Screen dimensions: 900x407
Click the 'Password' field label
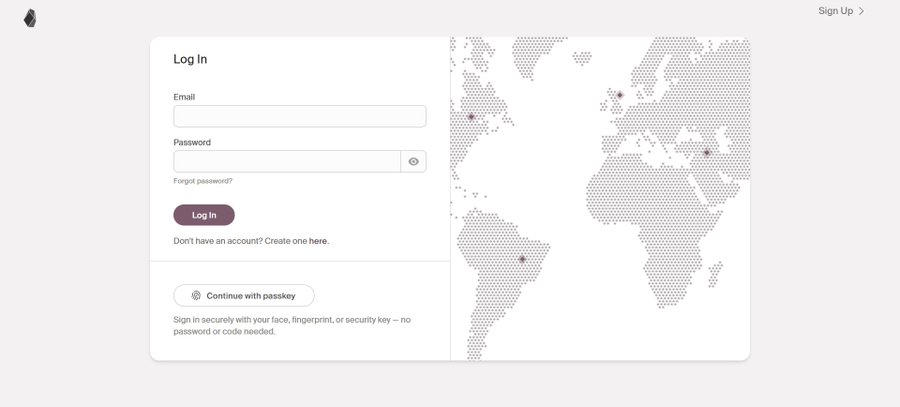tap(192, 142)
